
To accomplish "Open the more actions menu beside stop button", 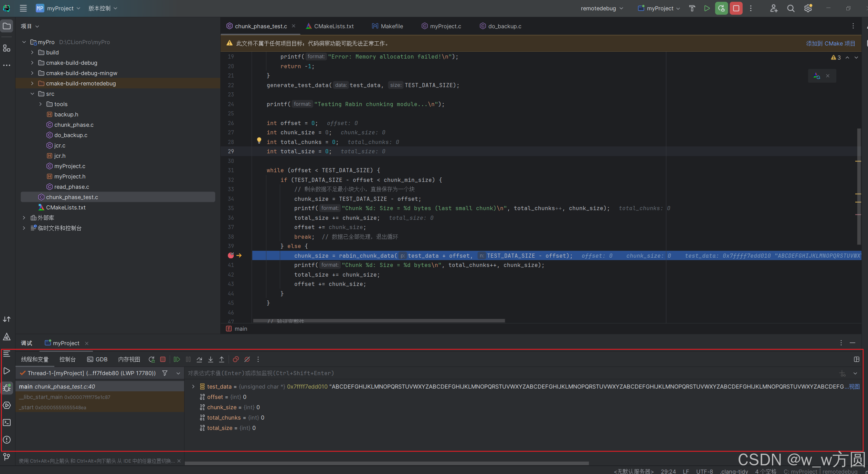I will point(751,8).
